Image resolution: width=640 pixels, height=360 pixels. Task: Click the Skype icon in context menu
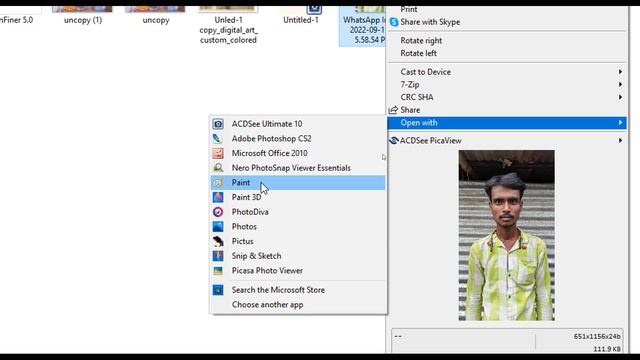click(393, 22)
